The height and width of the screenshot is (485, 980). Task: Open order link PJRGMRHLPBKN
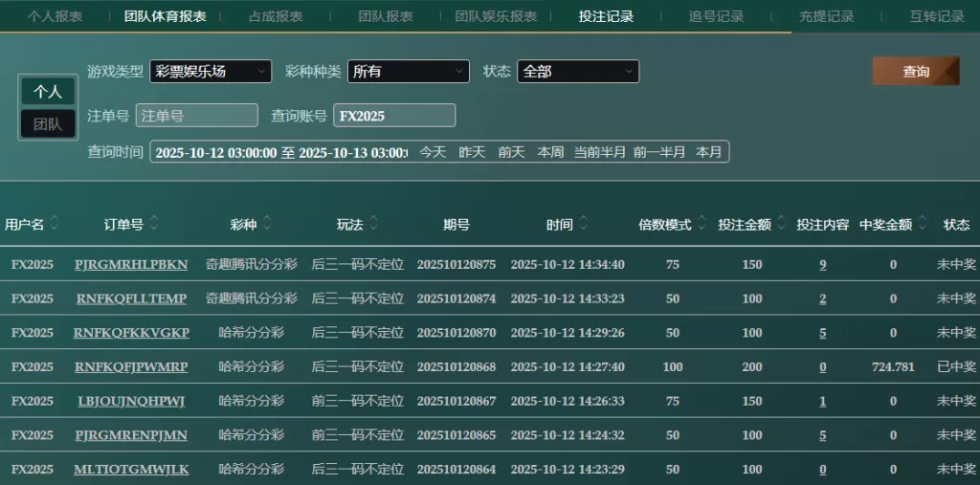point(131,264)
